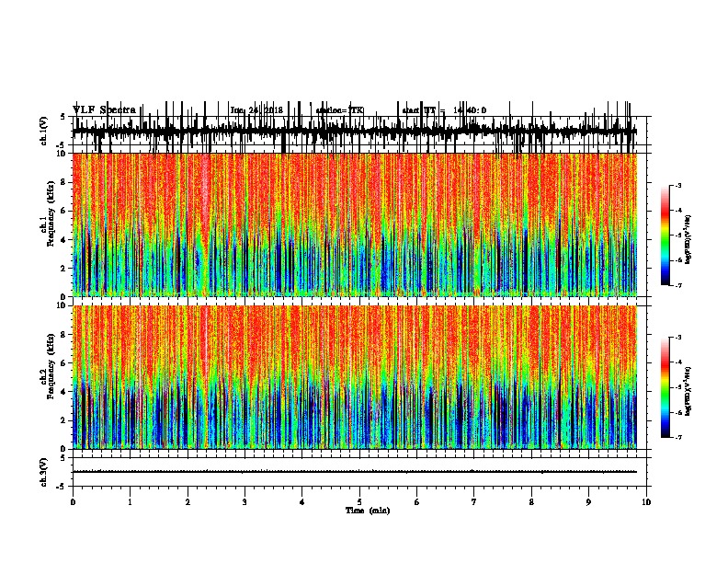Screen dimensions: 728x563
Task: Click the ch.1 spectrogram plot area
Action: coord(355,224)
